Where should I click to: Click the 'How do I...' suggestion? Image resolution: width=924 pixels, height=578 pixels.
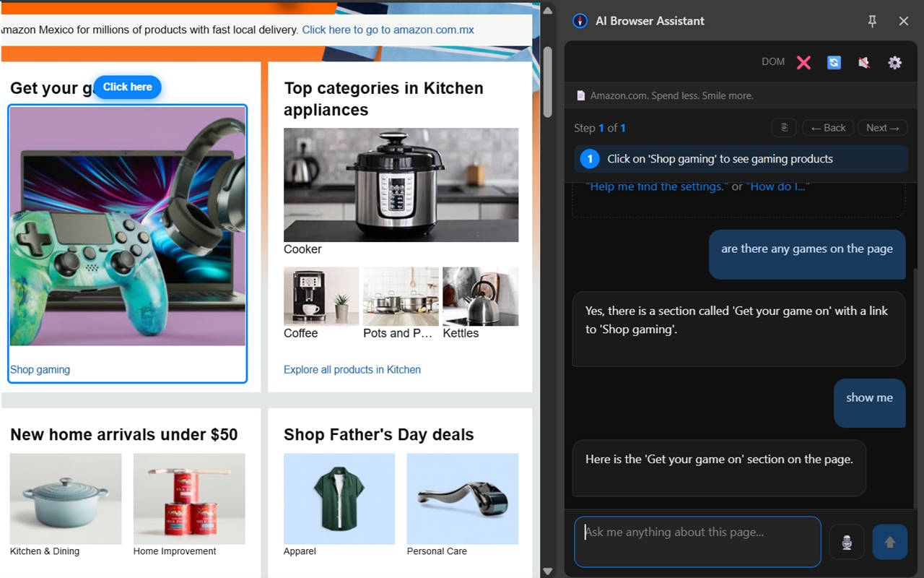777,186
